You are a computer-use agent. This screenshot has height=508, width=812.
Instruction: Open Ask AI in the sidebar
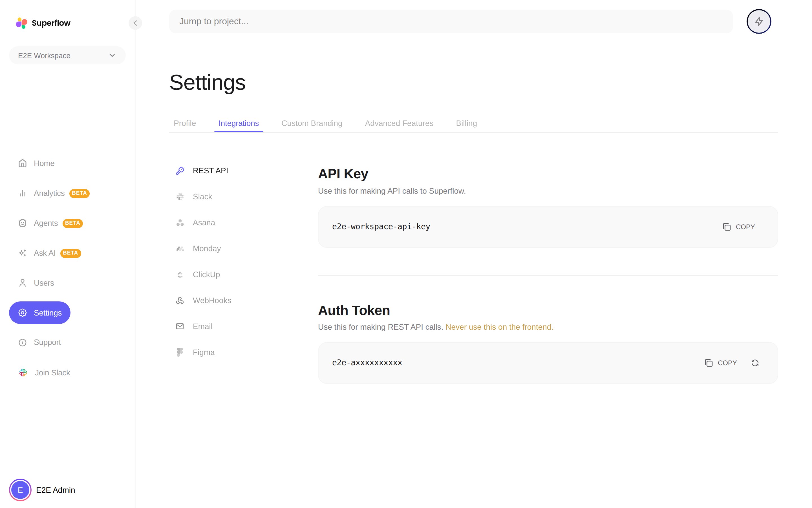point(49,253)
